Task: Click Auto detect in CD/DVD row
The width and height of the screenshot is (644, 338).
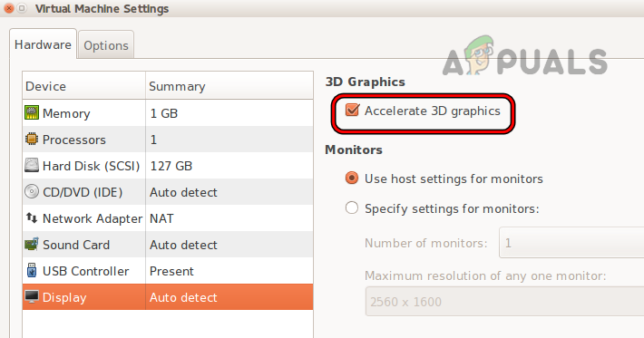Action: [183, 192]
